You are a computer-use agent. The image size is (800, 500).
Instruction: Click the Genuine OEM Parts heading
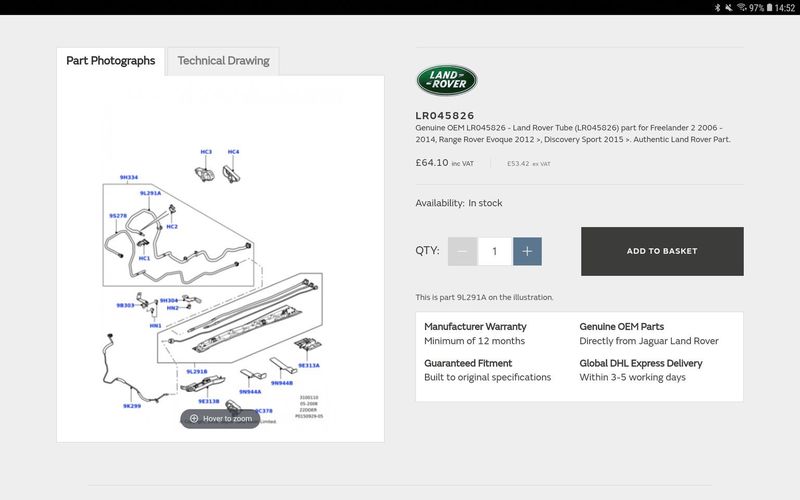pyautogui.click(x=621, y=327)
